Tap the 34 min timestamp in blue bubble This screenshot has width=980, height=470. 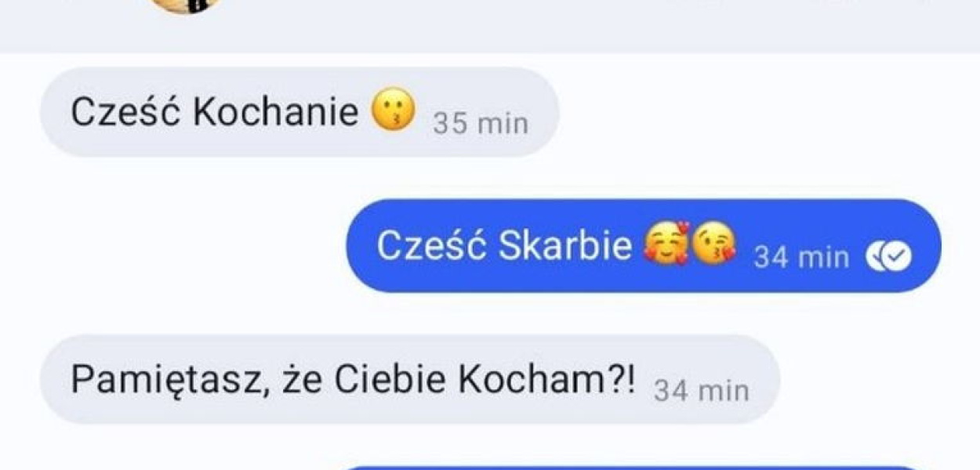pos(801,257)
